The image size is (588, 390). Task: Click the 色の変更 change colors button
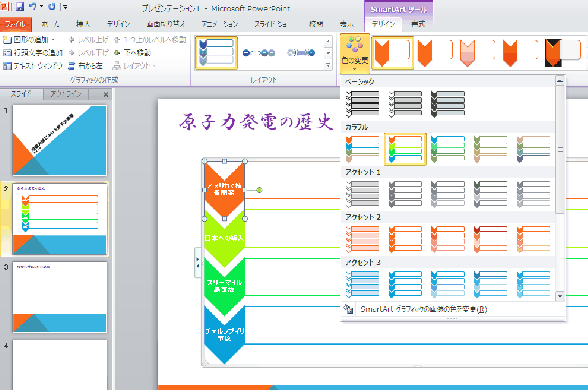[355, 54]
